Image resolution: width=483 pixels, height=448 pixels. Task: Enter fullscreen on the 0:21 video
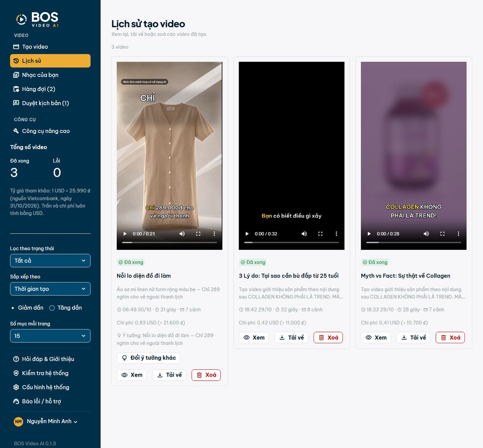pyautogui.click(x=198, y=234)
